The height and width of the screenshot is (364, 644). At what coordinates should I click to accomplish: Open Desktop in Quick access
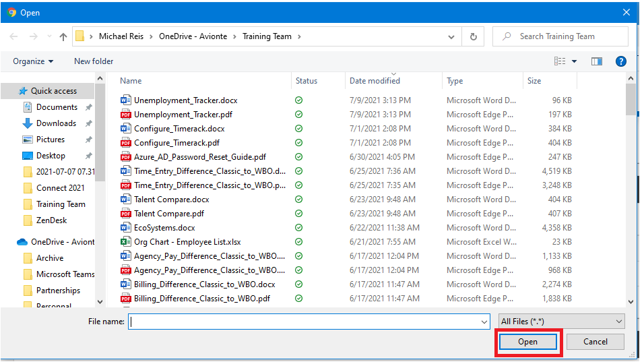pyautogui.click(x=51, y=156)
